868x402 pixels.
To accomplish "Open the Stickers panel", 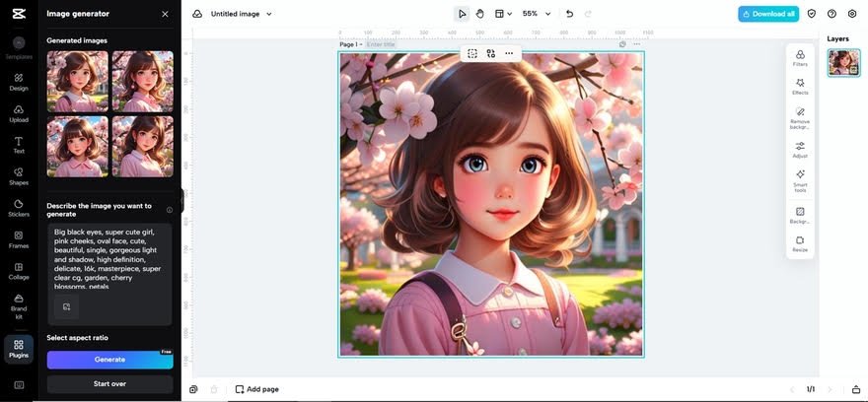I will tap(19, 206).
